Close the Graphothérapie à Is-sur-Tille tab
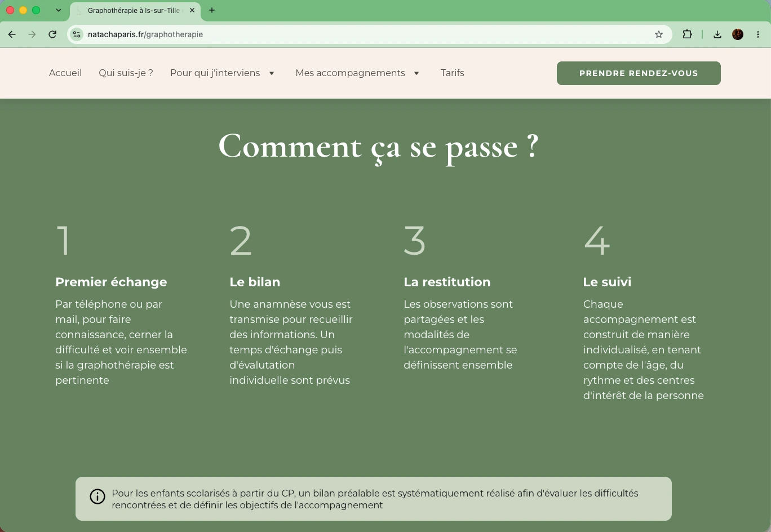Image resolution: width=771 pixels, height=532 pixels. pos(192,10)
